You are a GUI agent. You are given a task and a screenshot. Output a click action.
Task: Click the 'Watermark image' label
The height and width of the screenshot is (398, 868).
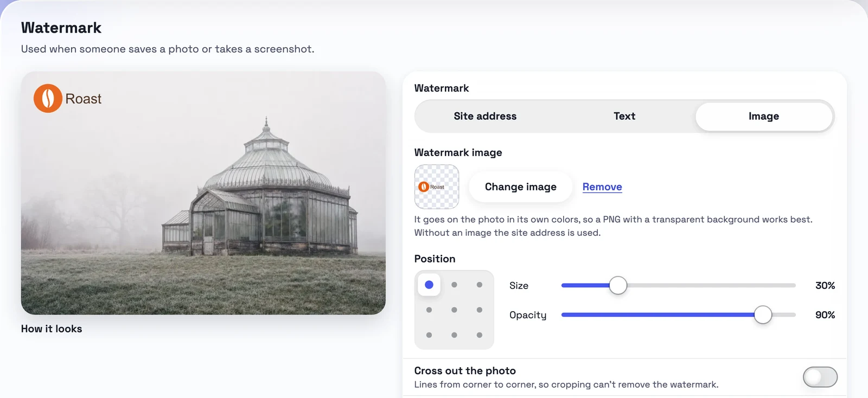pyautogui.click(x=458, y=152)
